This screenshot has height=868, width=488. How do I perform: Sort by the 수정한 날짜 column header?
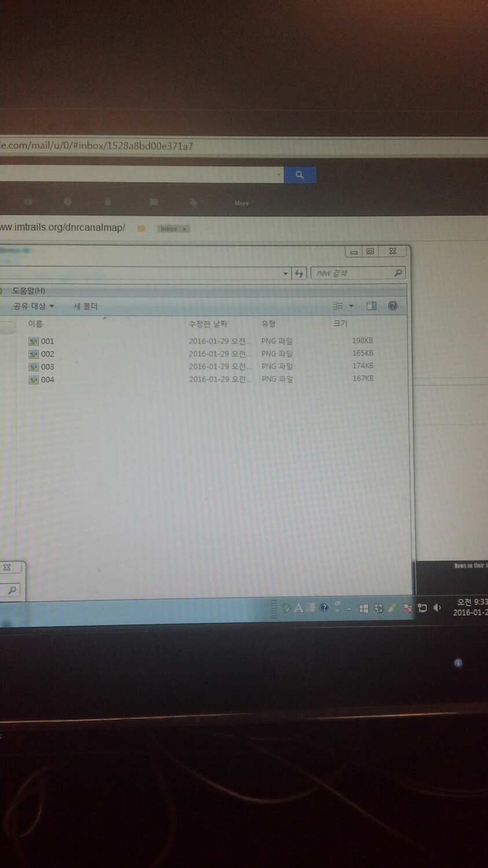point(208,324)
